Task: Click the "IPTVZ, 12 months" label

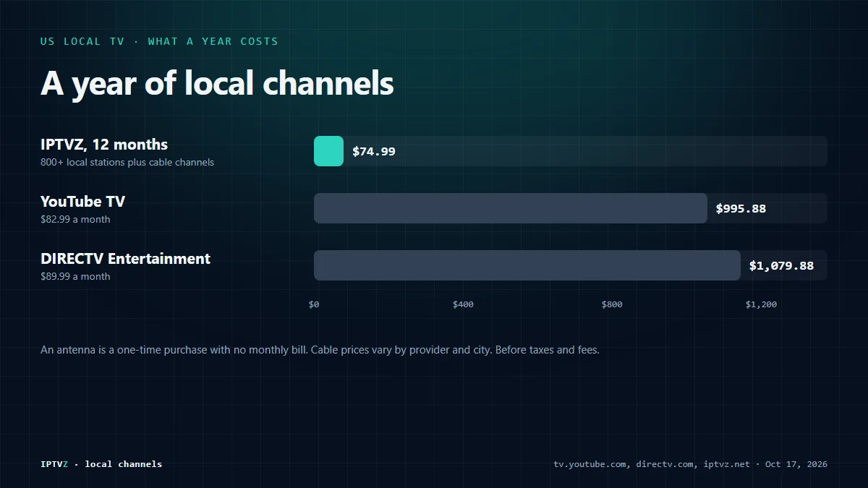Action: (x=104, y=145)
